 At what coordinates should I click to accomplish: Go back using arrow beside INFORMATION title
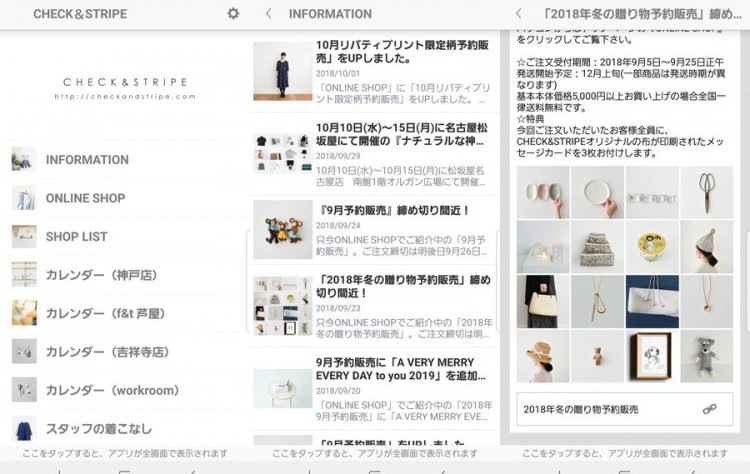[x=268, y=14]
